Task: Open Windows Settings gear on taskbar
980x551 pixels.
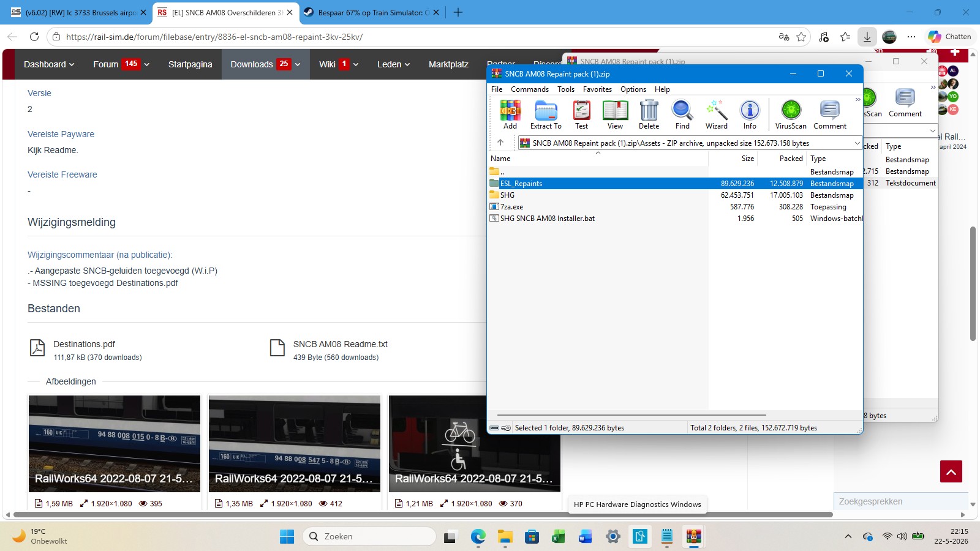Action: [x=612, y=537]
